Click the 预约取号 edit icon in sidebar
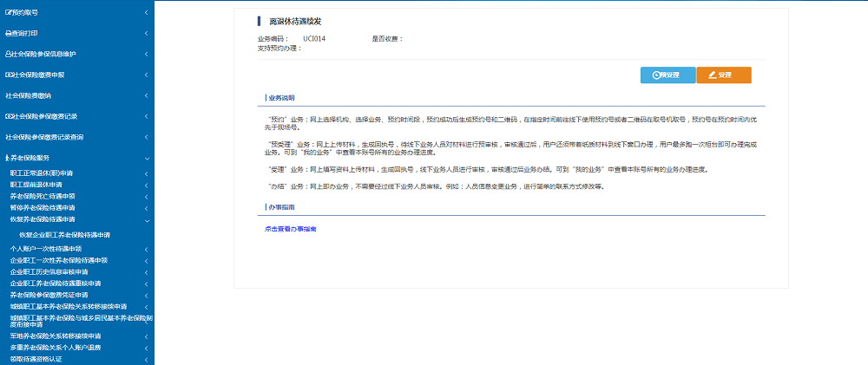Viewport: 868px width, 365px height. 9,12
